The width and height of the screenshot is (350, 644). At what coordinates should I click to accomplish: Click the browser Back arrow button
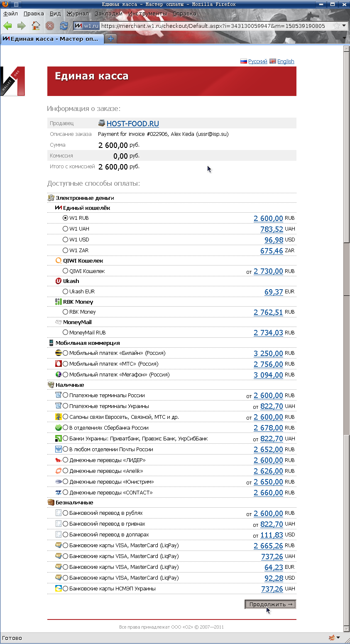(7, 26)
